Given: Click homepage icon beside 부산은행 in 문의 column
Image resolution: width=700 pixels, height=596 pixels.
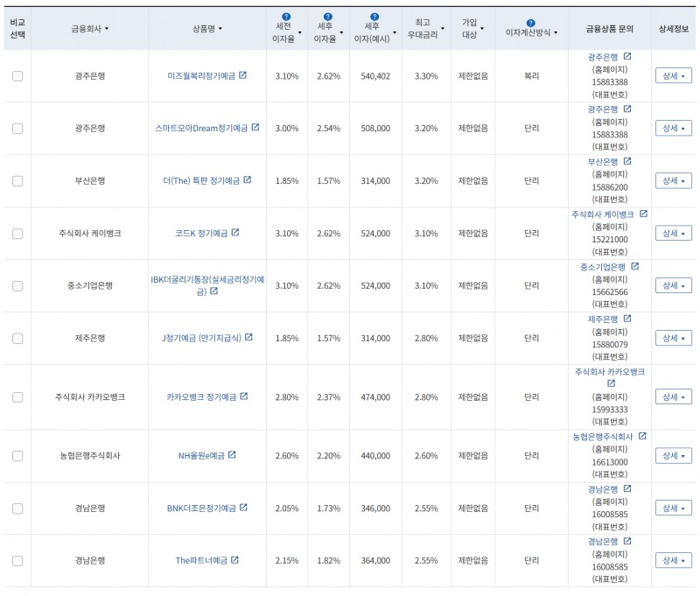Looking at the screenshot, I should point(627,161).
